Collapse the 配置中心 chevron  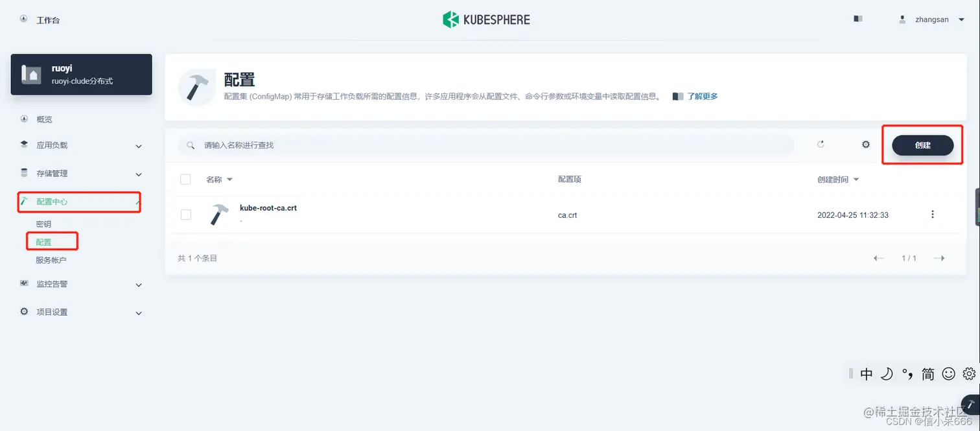pyautogui.click(x=137, y=203)
